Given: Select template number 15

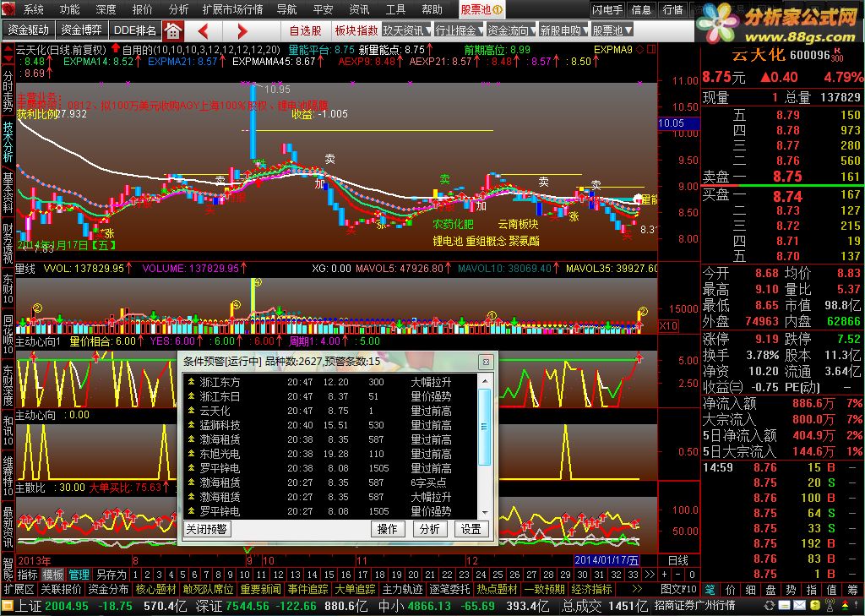Looking at the screenshot, I should coord(329,575).
